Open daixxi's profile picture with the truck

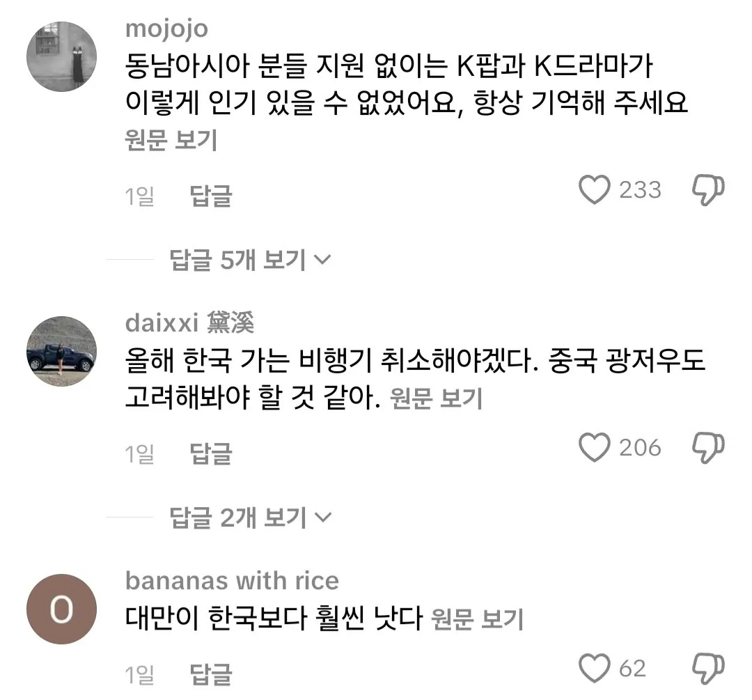click(61, 352)
